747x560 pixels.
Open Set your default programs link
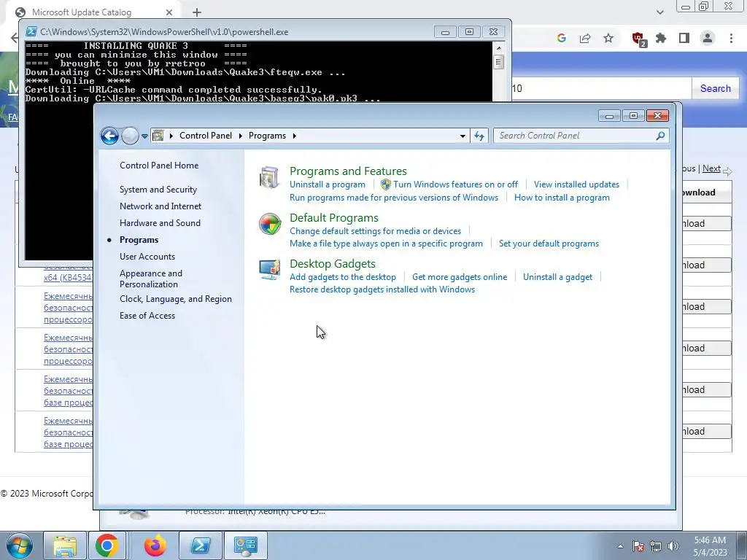(x=549, y=244)
